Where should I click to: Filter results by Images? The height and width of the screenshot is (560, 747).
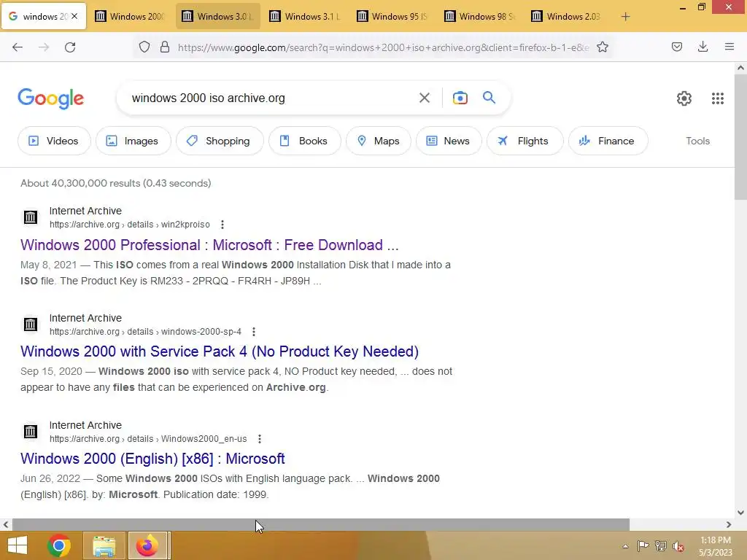[x=133, y=141]
